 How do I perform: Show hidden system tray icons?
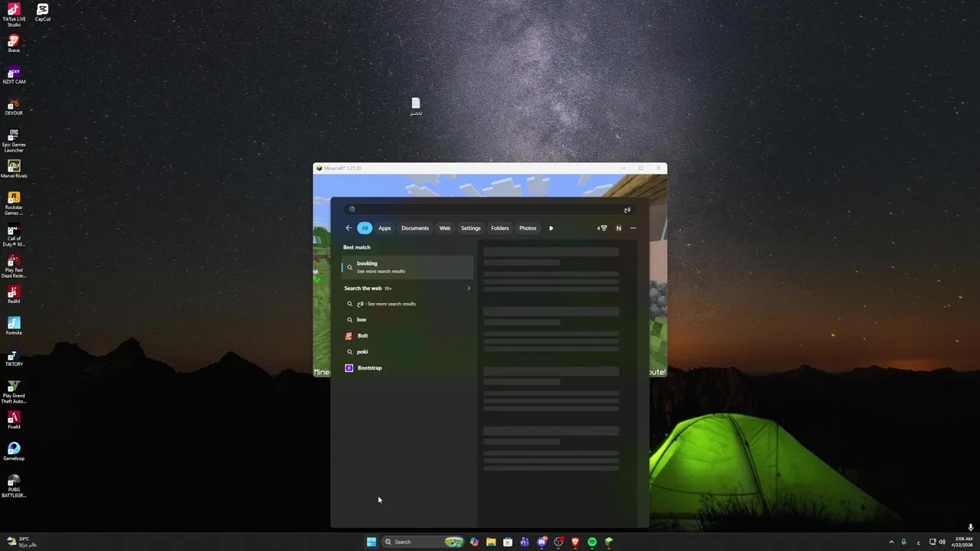click(891, 542)
